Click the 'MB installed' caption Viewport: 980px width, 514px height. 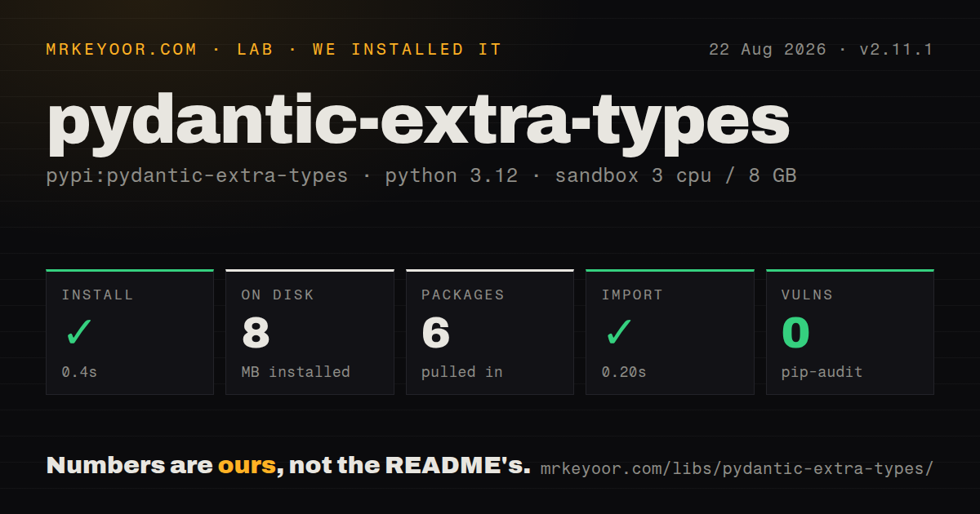(x=296, y=372)
